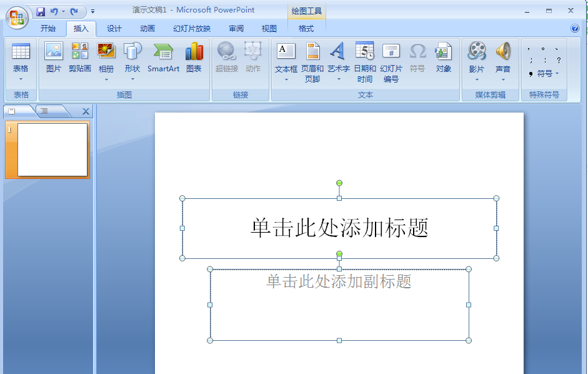
Task: Switch to the 开始 tab
Action: 48,29
